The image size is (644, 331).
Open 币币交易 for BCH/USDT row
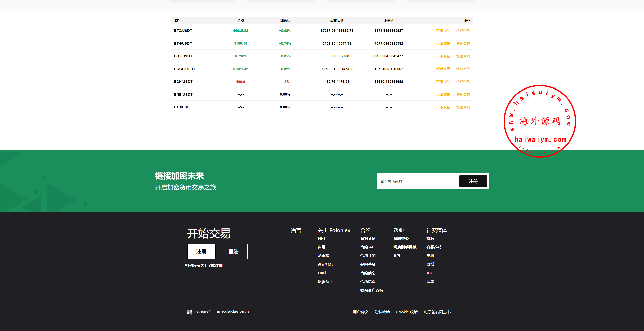443,82
